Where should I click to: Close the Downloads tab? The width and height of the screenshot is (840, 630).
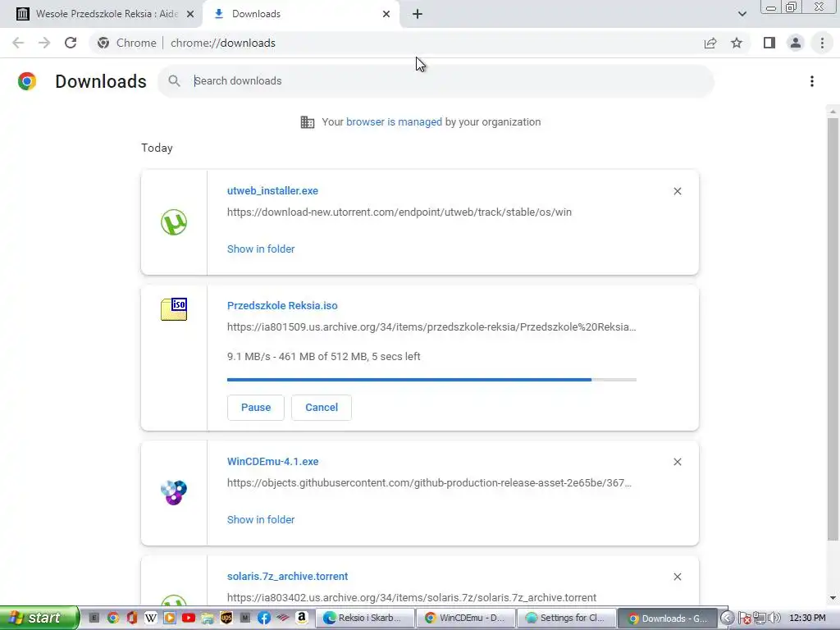[x=386, y=14]
